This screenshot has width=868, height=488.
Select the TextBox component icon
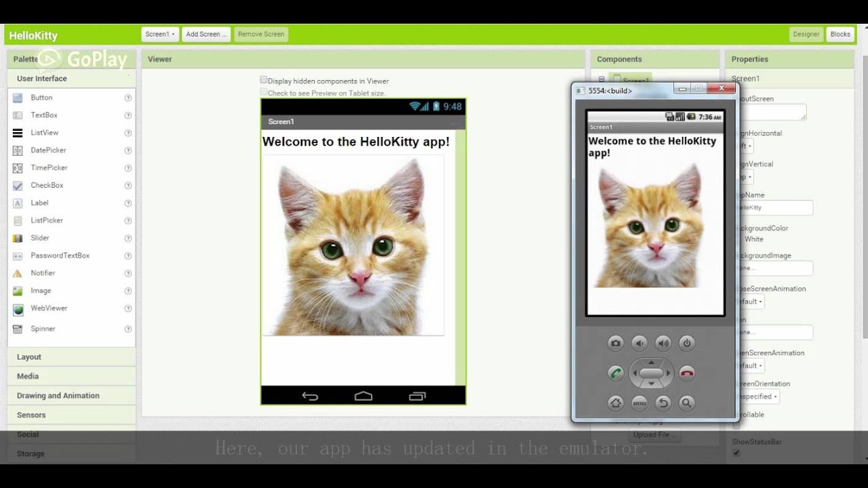click(18, 115)
